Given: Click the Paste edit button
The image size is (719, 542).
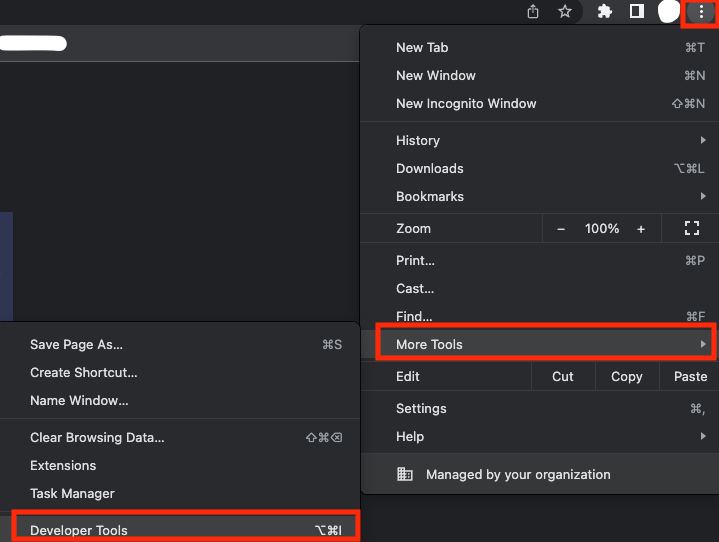Looking at the screenshot, I should (690, 376).
